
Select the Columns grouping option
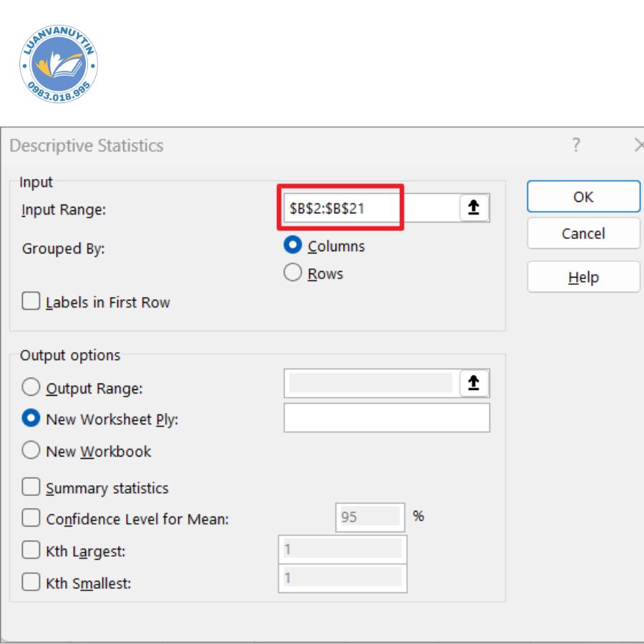tap(293, 245)
